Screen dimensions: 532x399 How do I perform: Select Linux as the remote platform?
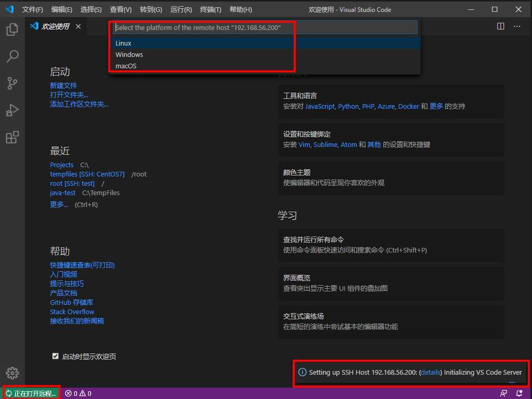(x=266, y=43)
